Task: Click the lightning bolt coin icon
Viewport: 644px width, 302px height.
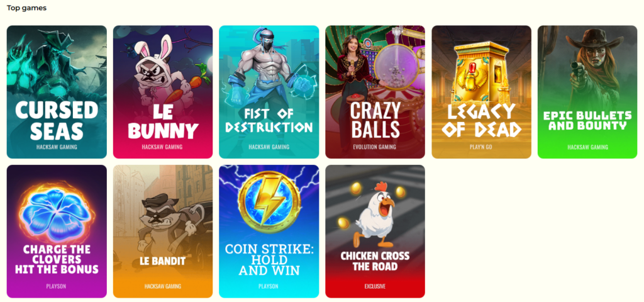Action: (x=269, y=202)
